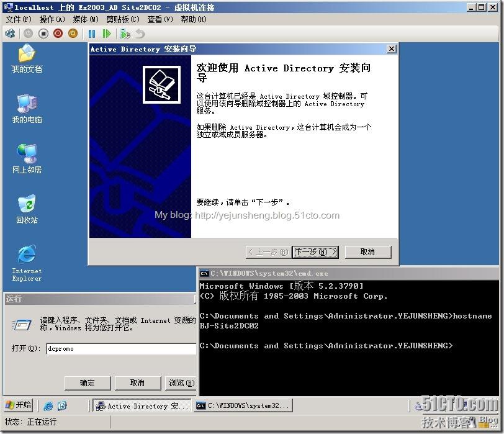Open the 文件(F) menu
504x434 pixels.
19,19
